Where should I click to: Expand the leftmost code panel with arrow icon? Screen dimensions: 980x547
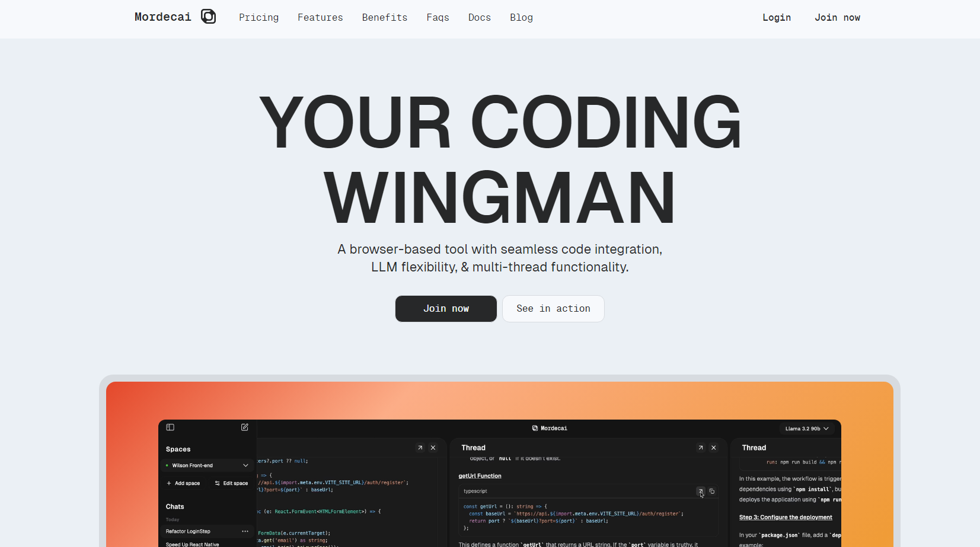click(420, 448)
